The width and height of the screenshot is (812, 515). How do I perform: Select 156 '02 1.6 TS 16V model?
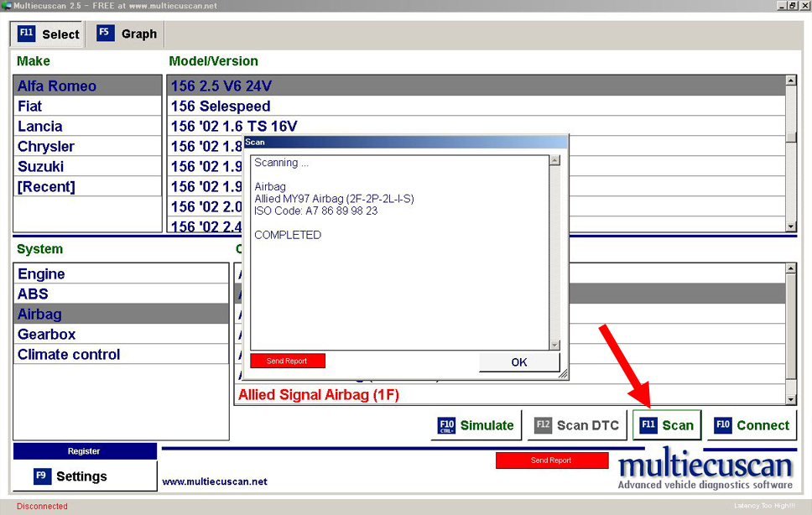(x=476, y=127)
